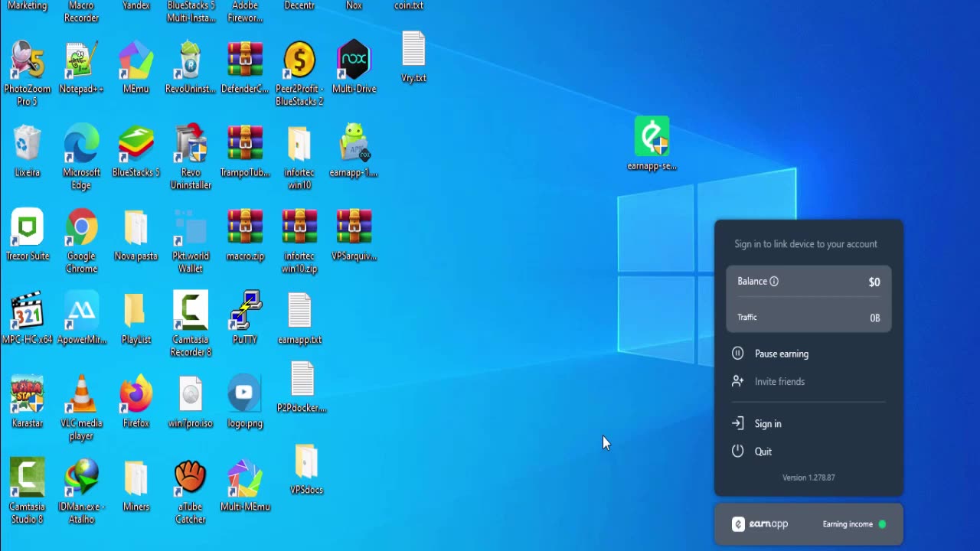Select the VPSdocs folder
The width and height of the screenshot is (980, 551).
point(306,468)
